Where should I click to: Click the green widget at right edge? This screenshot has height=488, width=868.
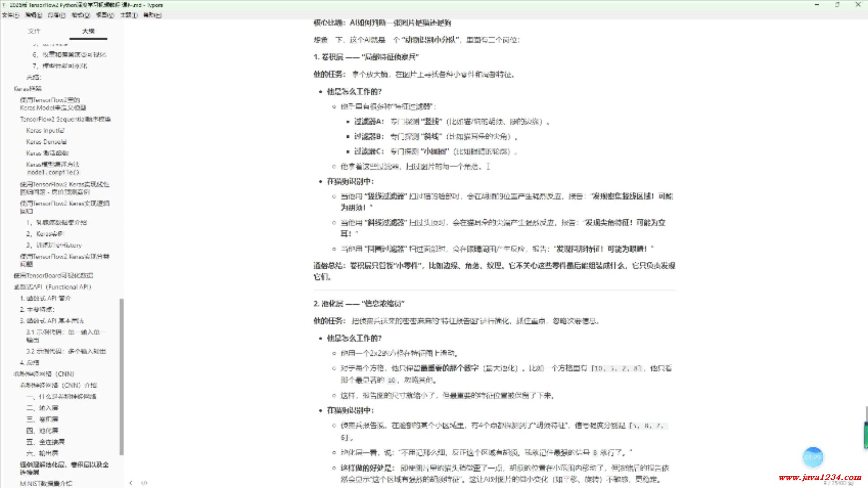click(865, 434)
